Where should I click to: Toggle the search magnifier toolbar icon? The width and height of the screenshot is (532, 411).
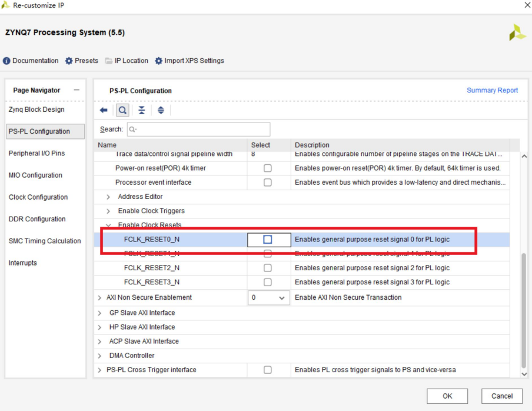coord(122,110)
